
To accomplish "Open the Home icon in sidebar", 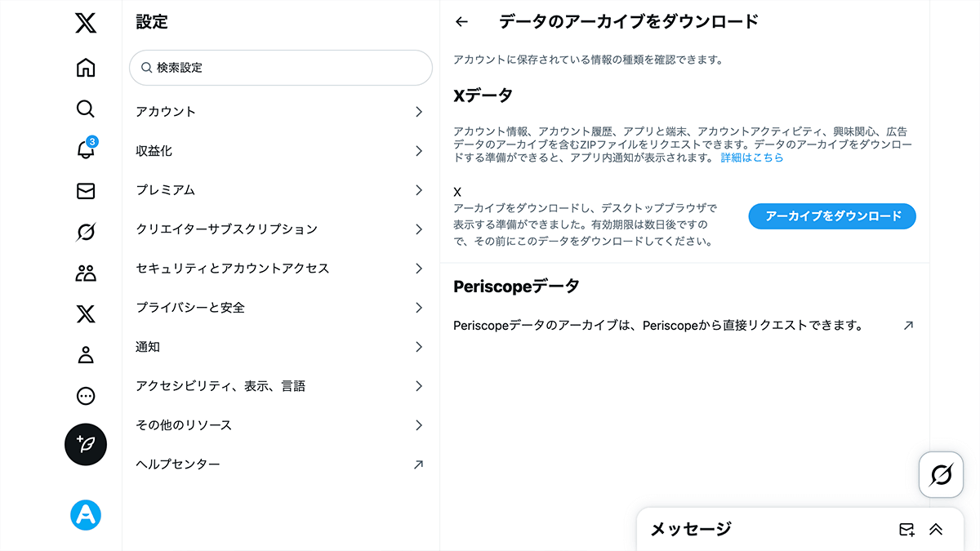I will pos(85,68).
